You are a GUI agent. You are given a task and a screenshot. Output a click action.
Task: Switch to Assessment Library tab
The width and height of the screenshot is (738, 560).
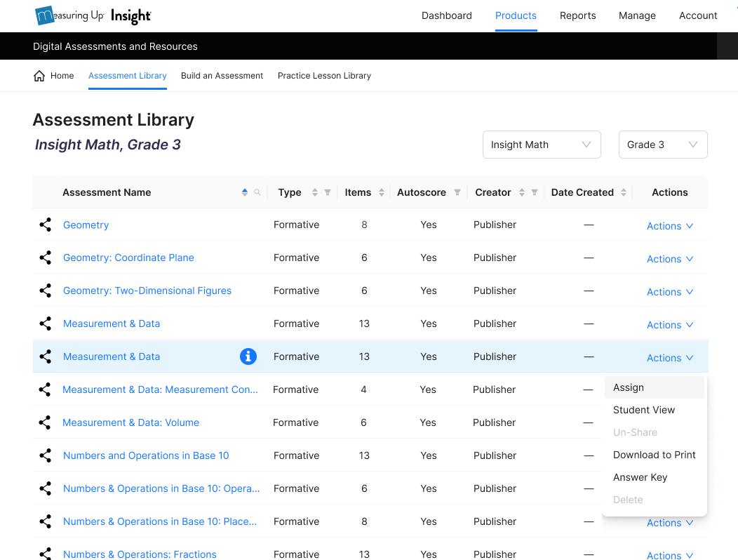click(128, 76)
